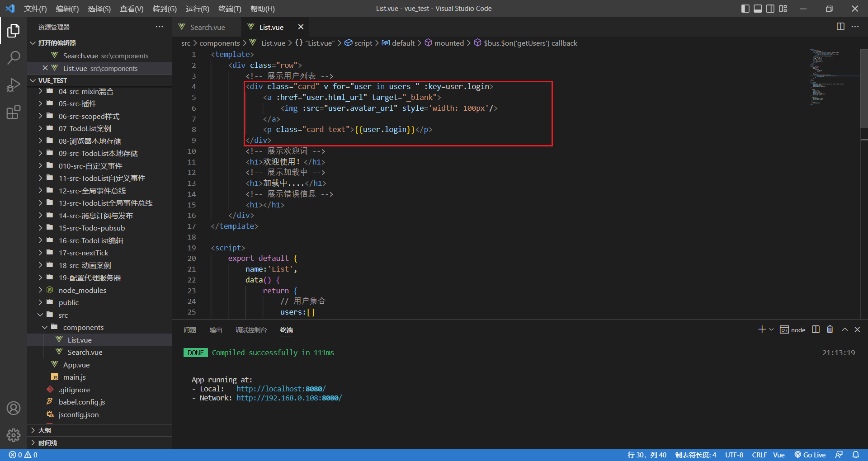Viewport: 868px width, 461px height.
Task: Open the 终端(T) menu
Action: coord(230,9)
